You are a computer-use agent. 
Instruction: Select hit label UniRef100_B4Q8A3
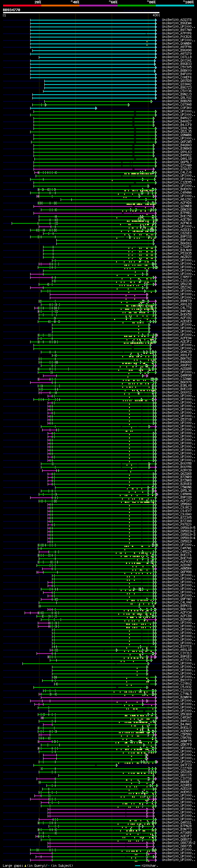177,145
